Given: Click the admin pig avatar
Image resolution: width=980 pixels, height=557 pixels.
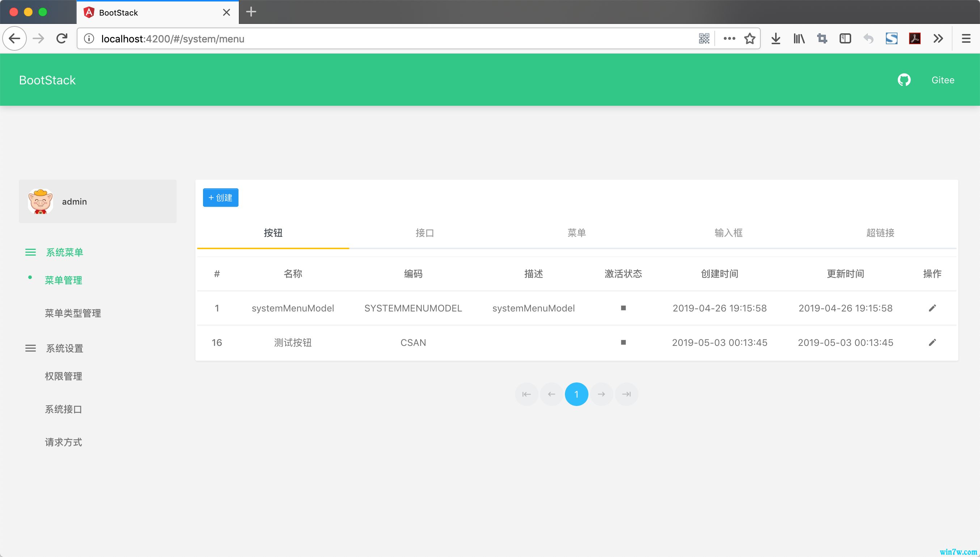Looking at the screenshot, I should [40, 201].
